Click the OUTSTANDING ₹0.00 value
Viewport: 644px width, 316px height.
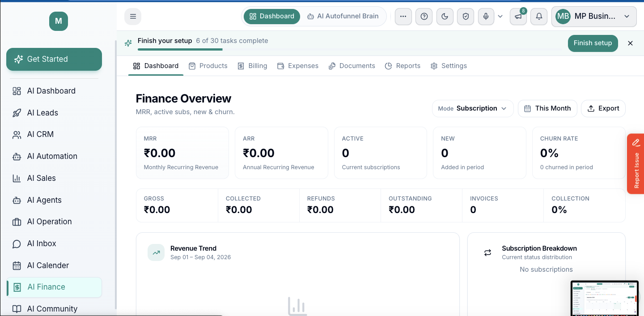pos(402,210)
